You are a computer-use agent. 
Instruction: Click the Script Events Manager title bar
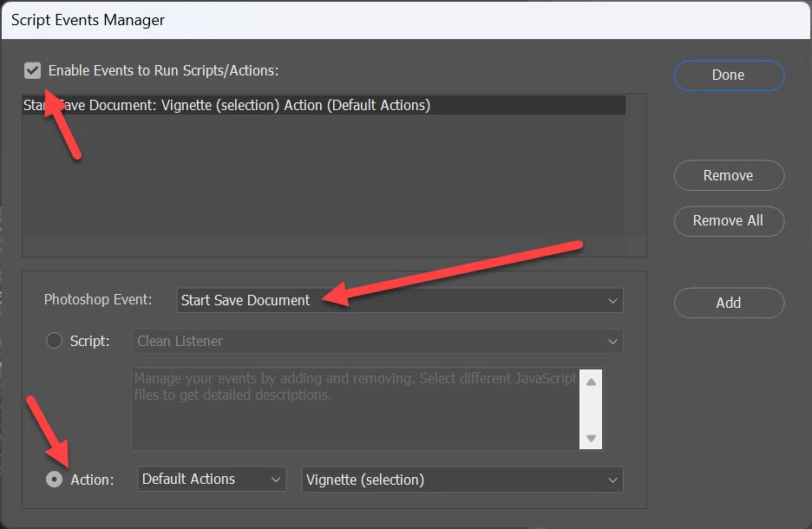[406, 20]
